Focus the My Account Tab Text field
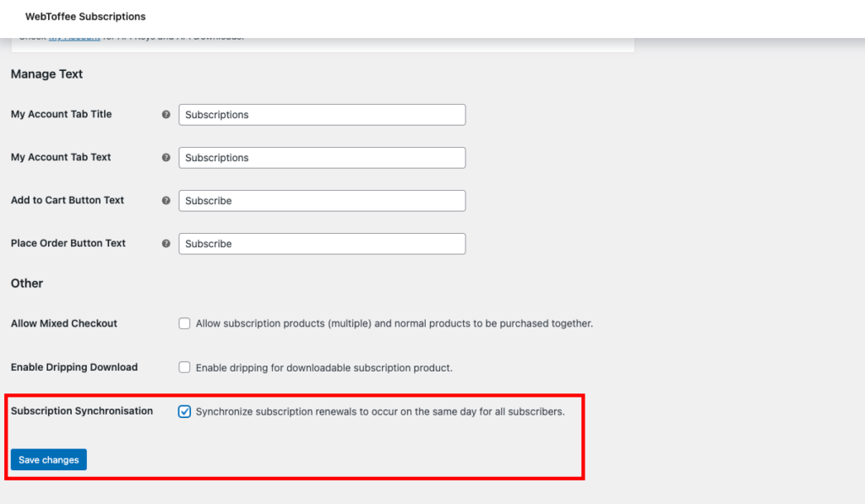This screenshot has width=865, height=504. (322, 158)
